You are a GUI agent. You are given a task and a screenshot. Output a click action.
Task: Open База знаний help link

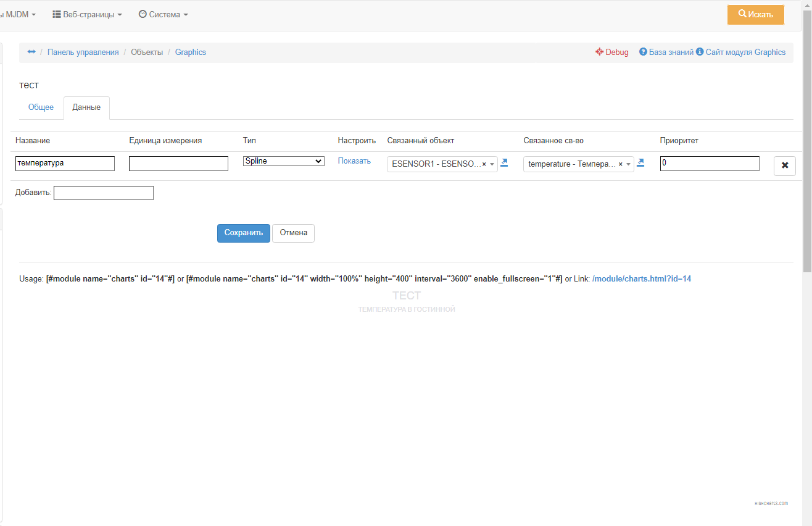[666, 52]
